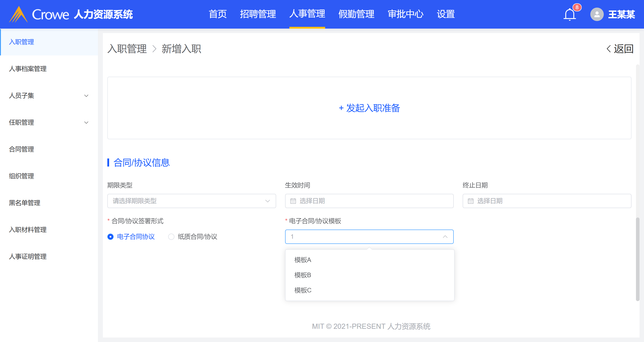The width and height of the screenshot is (644, 342).
Task: Select 电子合同协议 radio option
Action: point(110,237)
